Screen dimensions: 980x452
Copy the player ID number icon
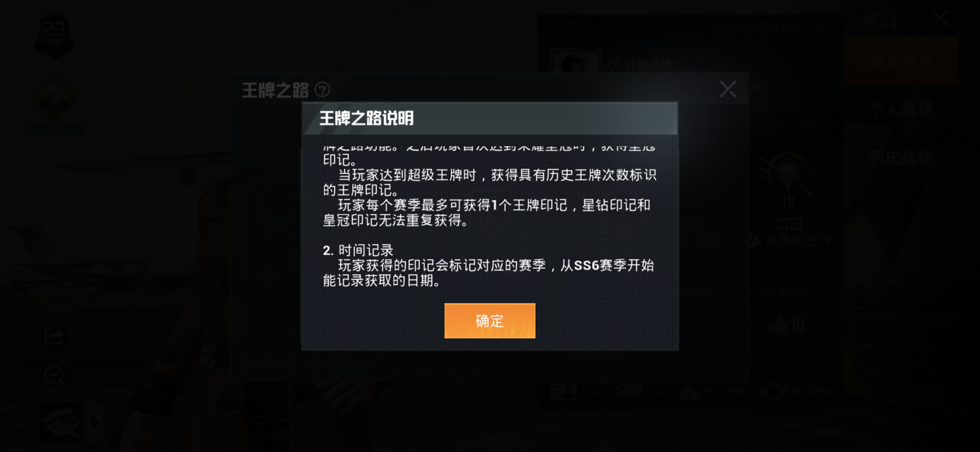tap(816, 28)
